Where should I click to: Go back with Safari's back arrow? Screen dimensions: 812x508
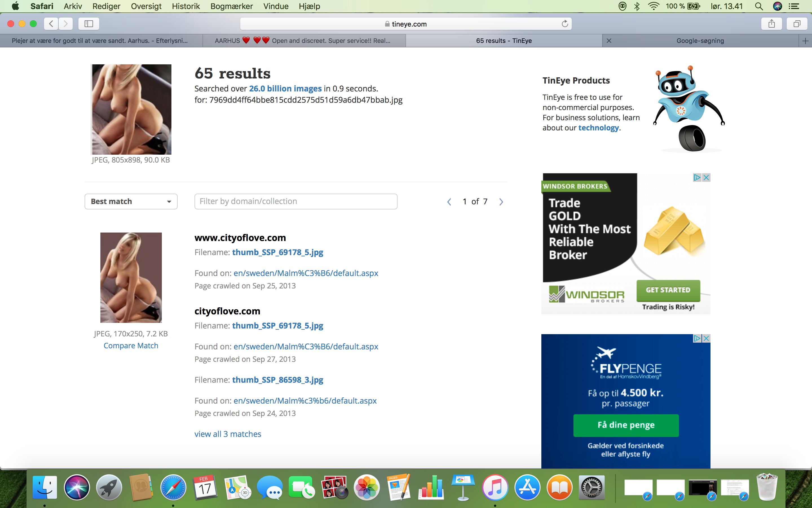tap(51, 23)
